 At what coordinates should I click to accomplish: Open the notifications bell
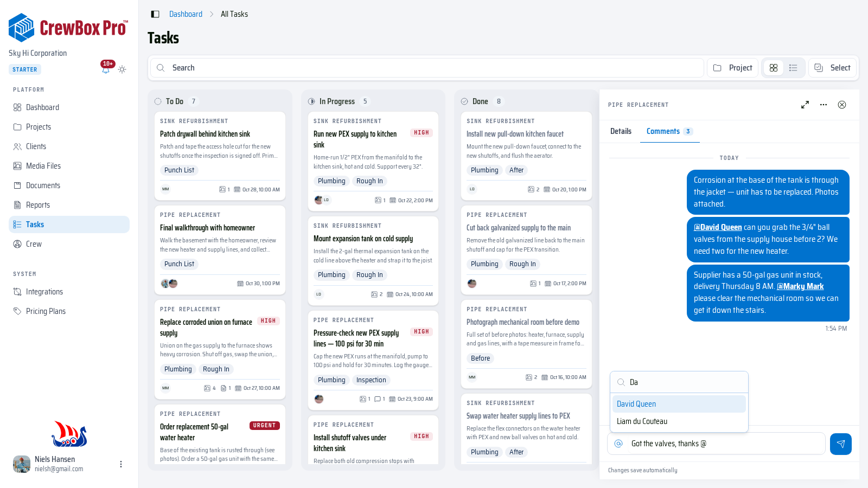click(x=106, y=69)
